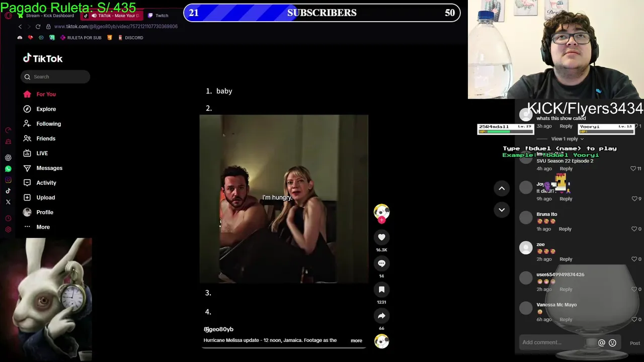Open Instagram in Opera sidebar

click(x=8, y=180)
